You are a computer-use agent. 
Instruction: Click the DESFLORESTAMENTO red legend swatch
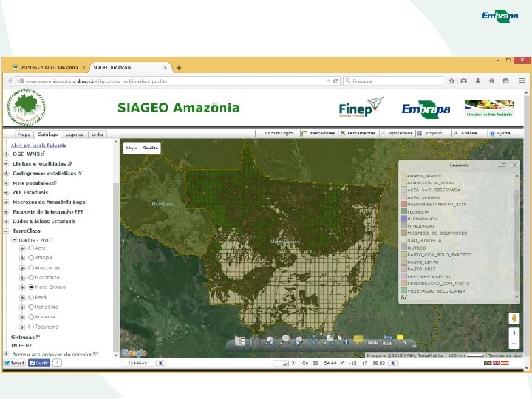[x=403, y=204]
